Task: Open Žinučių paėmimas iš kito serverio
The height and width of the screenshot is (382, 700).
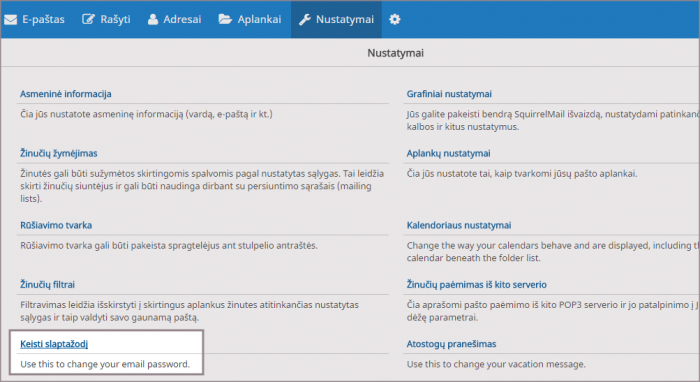Action: pyautogui.click(x=476, y=284)
